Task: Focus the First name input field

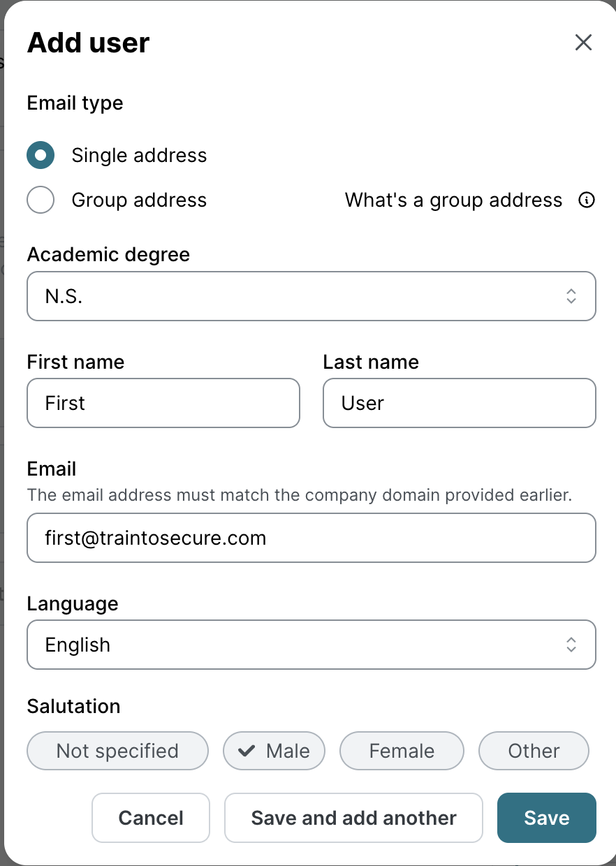Action: [163, 403]
